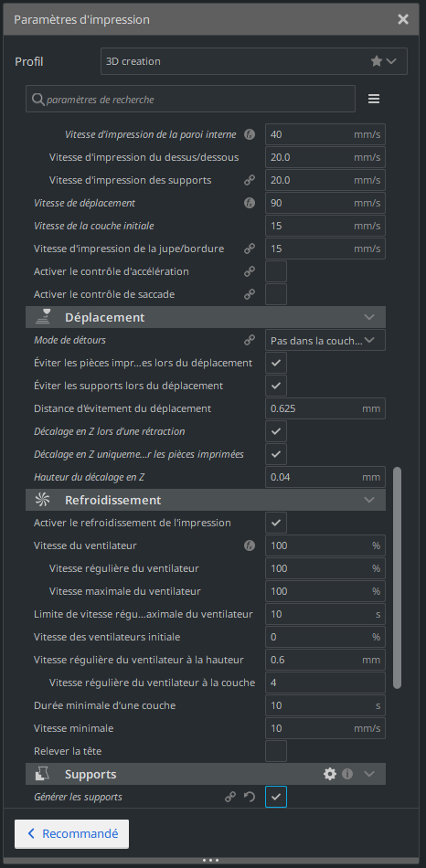The height and width of the screenshot is (868, 426).
Task: Uncheck Éviter les supports lors du déplacement
Action: [276, 386]
